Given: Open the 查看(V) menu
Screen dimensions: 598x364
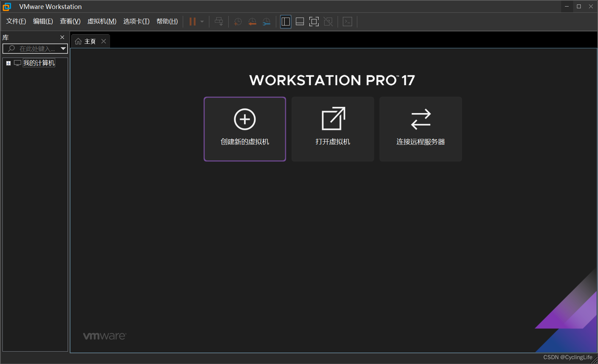Looking at the screenshot, I should [70, 21].
